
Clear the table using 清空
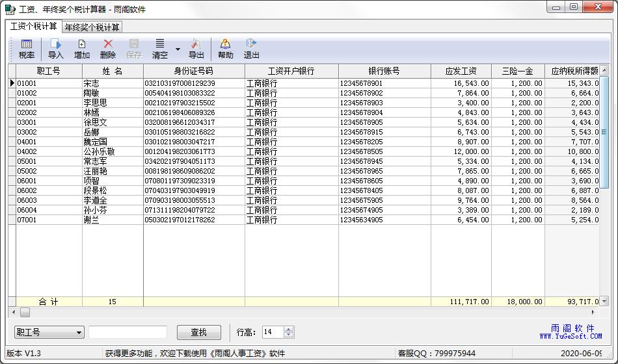click(x=160, y=49)
